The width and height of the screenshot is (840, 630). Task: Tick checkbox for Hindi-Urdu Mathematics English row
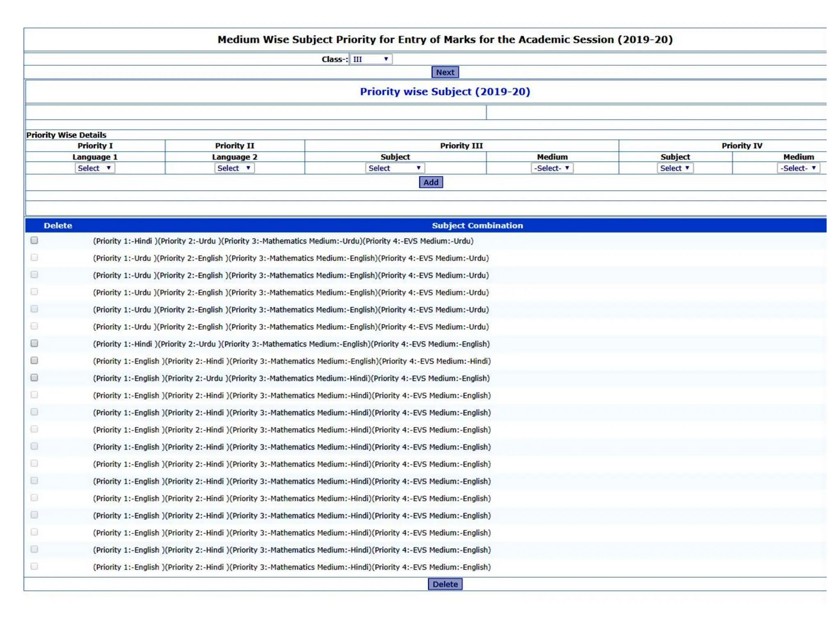(x=34, y=344)
